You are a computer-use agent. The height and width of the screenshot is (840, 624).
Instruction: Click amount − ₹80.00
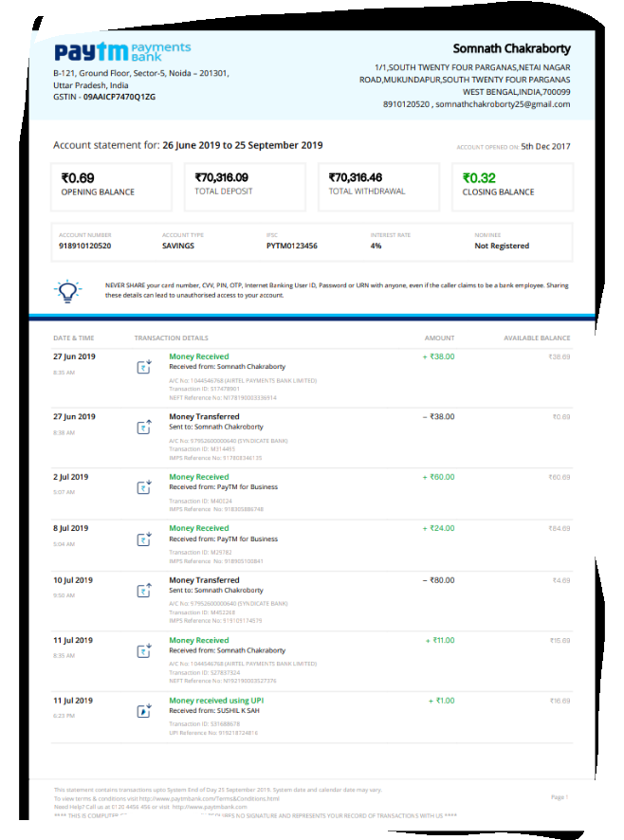coord(438,580)
